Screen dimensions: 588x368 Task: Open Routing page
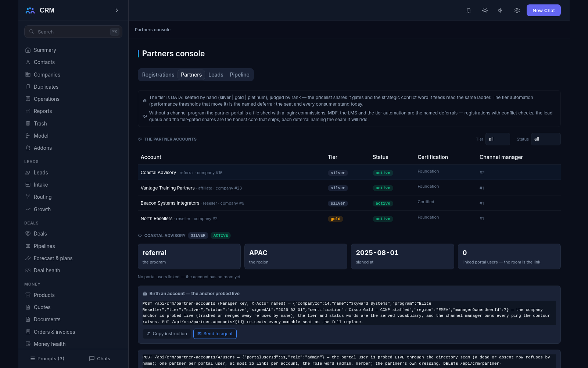[73, 197]
